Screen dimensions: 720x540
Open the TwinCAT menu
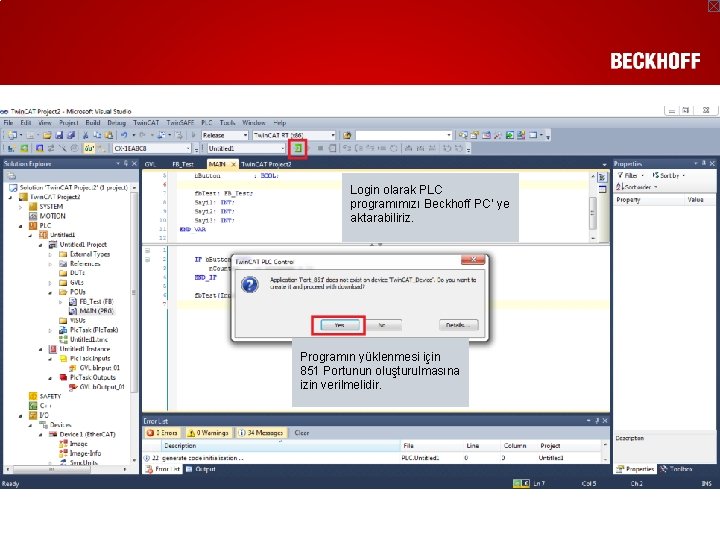point(146,123)
